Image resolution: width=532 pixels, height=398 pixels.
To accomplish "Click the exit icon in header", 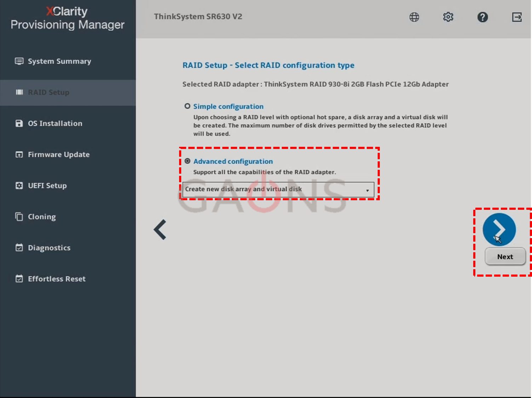I will coord(517,17).
